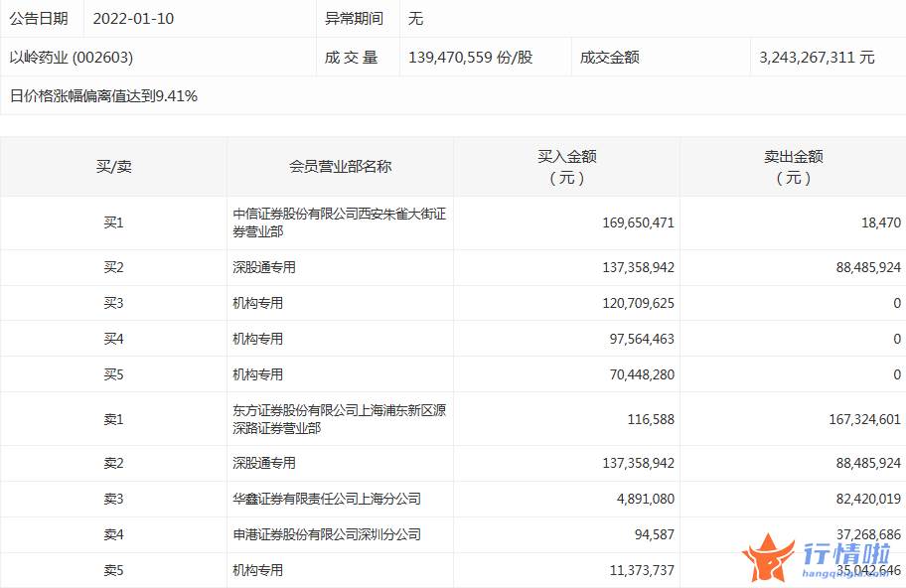Click 华鑫证券有限责任公司上海分公司 entry
Screen dimensions: 906x588
coord(327,499)
